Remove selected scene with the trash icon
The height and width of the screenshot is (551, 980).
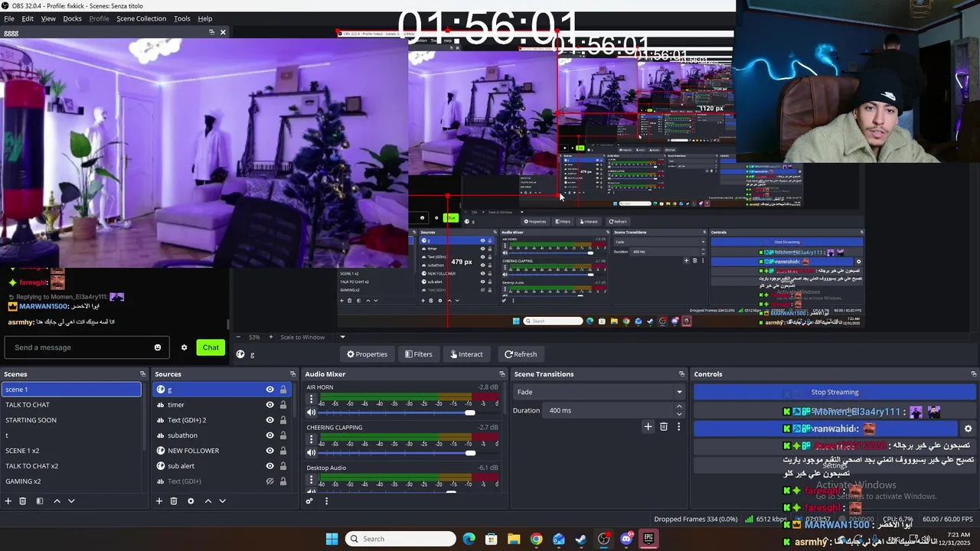coord(23,501)
